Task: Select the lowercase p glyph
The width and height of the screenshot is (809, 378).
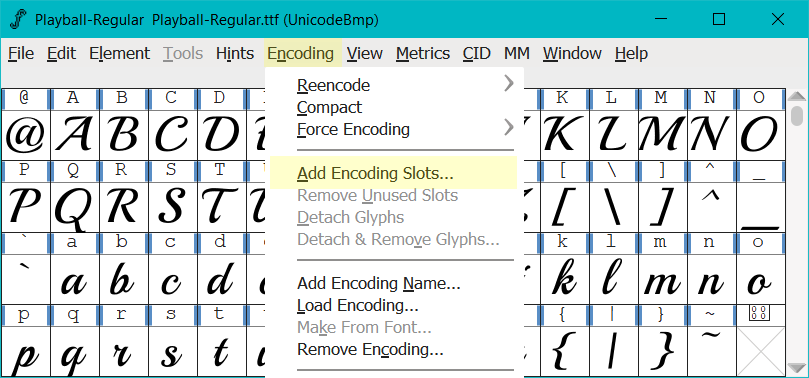Action: tap(26, 351)
